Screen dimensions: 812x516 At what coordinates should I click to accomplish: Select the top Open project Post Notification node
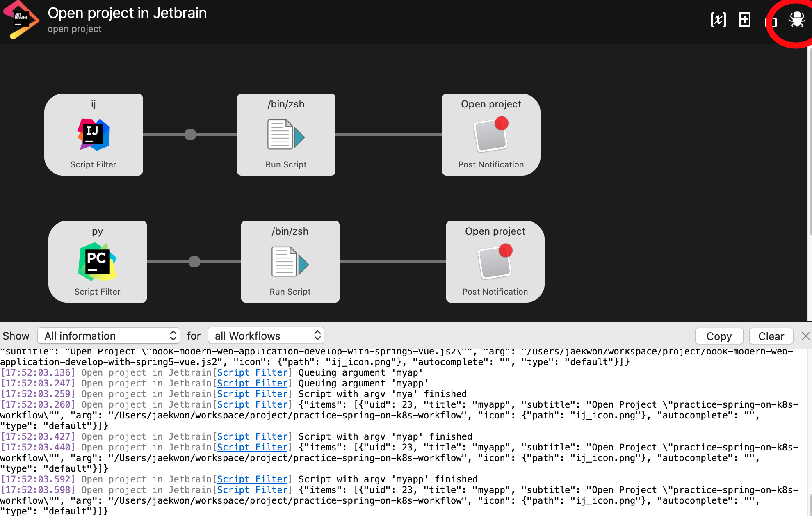click(491, 135)
